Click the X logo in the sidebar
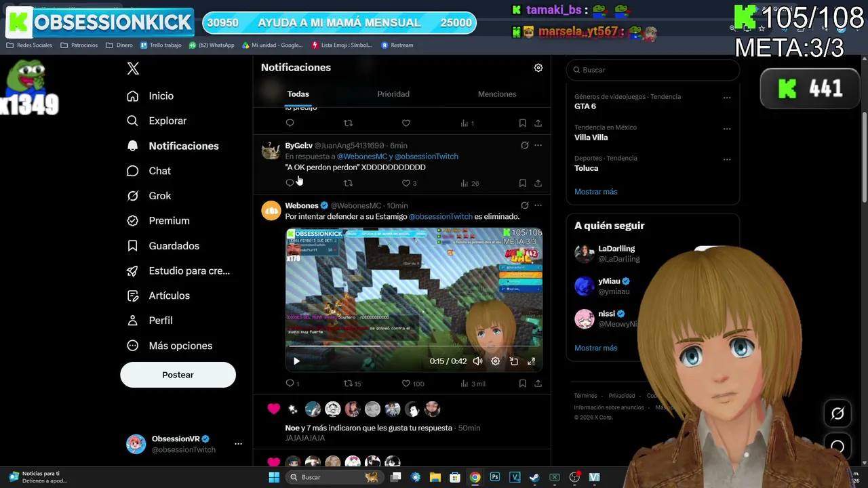 click(x=133, y=68)
